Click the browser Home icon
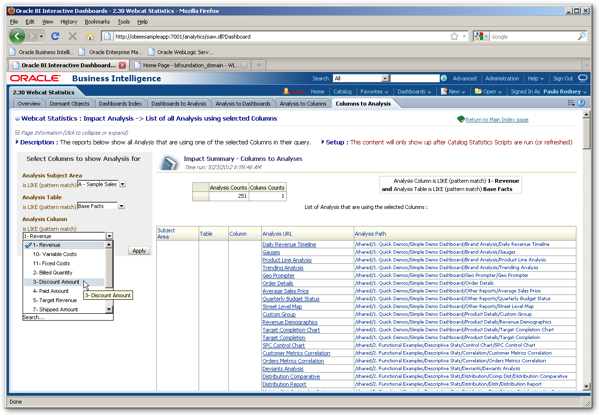This screenshot has height=416, width=600. tap(90, 36)
